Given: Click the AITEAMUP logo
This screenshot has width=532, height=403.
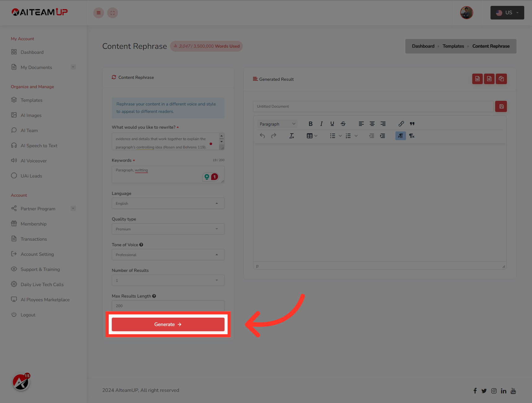Looking at the screenshot, I should (40, 12).
